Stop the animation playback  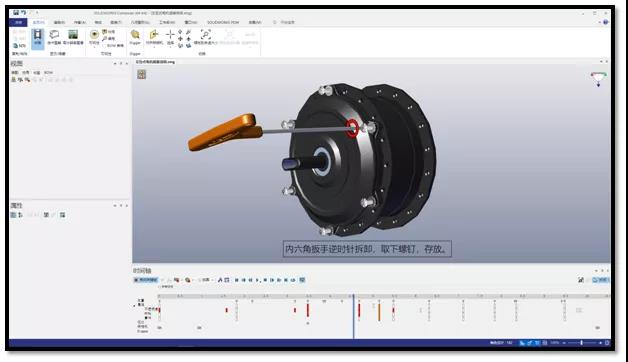click(x=265, y=280)
